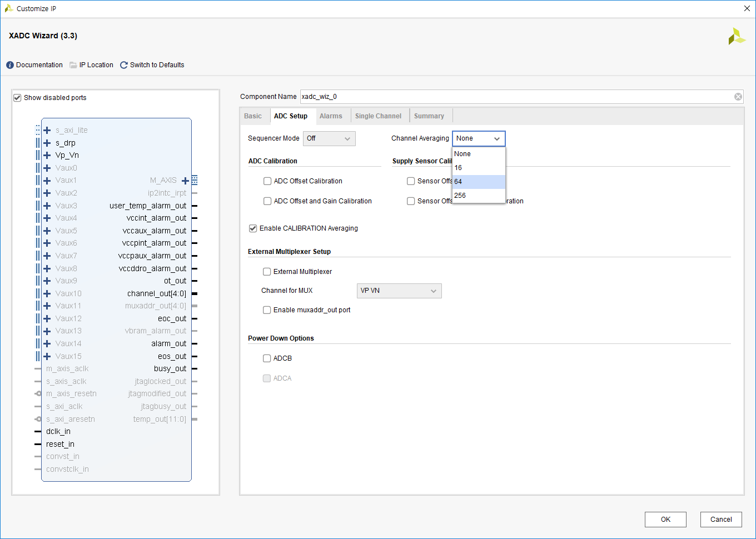Expand the Vaux3 port plus icon
This screenshot has width=756, height=539.
(x=47, y=206)
